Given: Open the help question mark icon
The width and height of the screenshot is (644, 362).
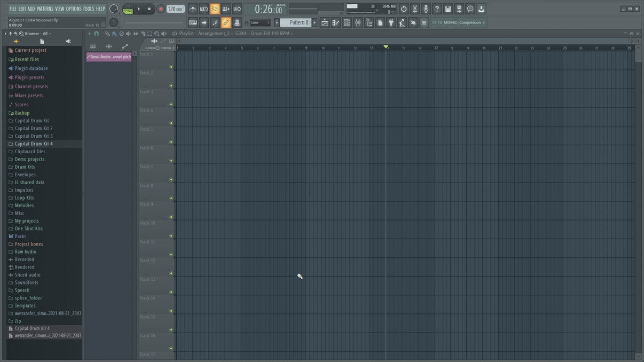Looking at the screenshot, I should point(437,9).
